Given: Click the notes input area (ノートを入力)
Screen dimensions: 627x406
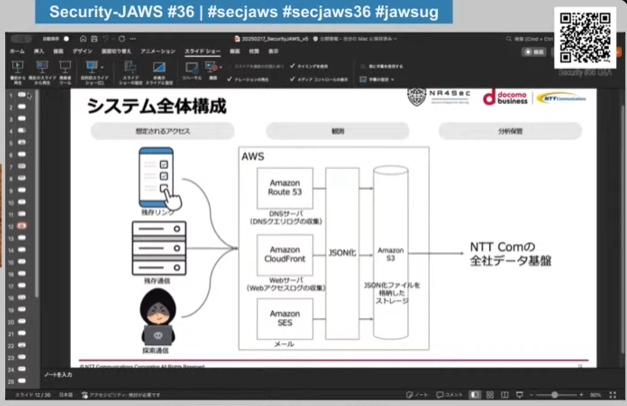Looking at the screenshot, I should pyautogui.click(x=58, y=374).
